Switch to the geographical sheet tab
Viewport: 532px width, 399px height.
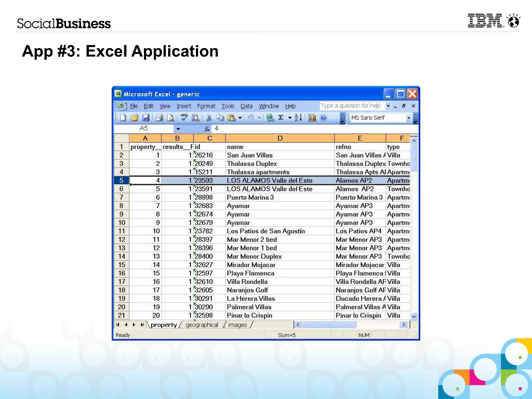[x=202, y=325]
